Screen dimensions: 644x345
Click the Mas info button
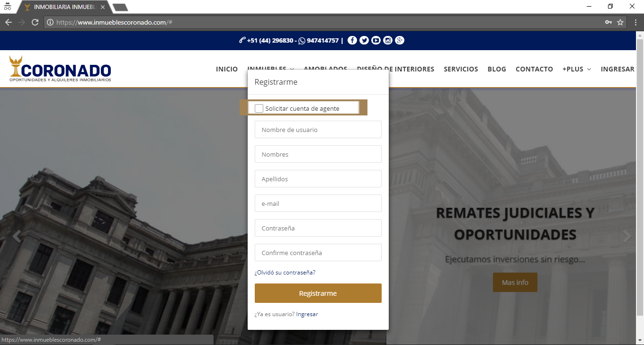tap(515, 283)
